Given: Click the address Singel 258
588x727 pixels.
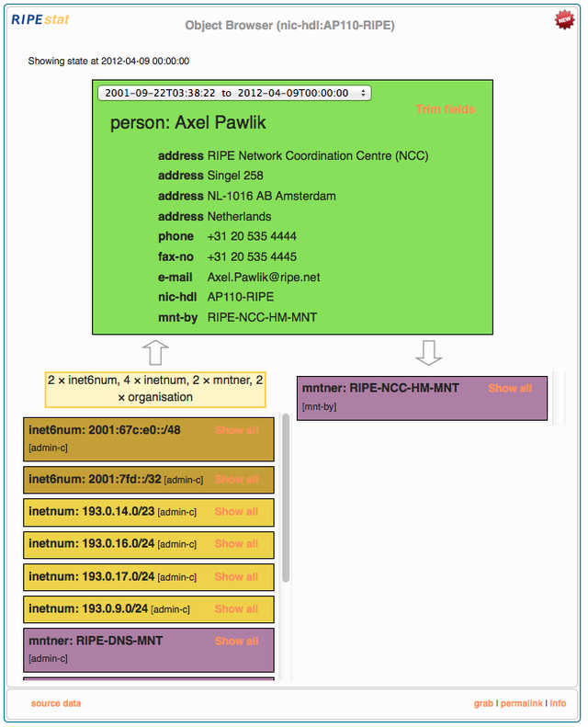Looking at the screenshot, I should 235,176.
